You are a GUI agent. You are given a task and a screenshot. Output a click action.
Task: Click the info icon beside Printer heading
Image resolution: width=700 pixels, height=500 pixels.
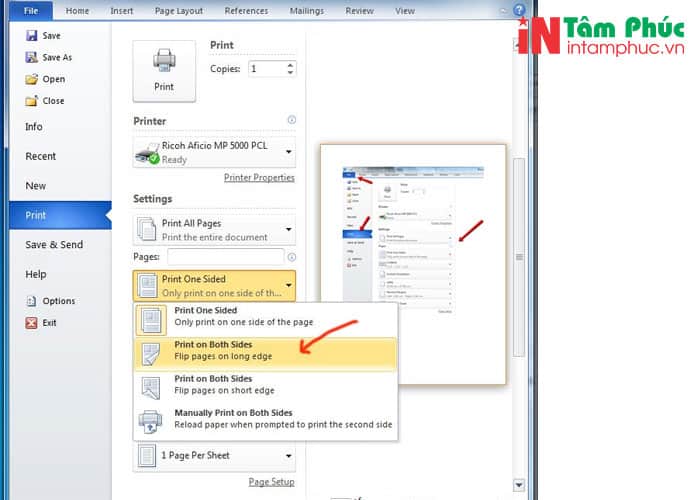pos(292,120)
